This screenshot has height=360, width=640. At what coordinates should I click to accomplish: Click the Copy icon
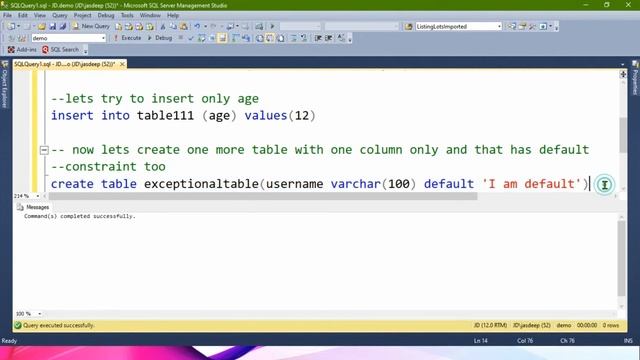point(173,26)
